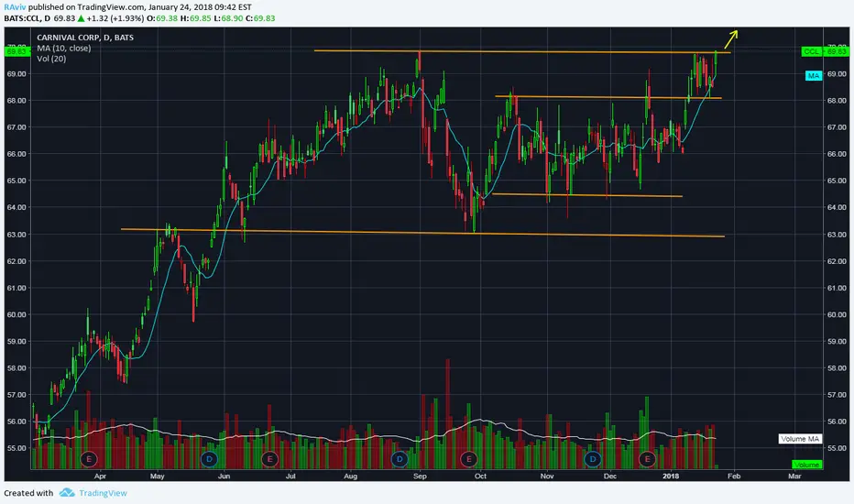This screenshot has height=504, width=854.
Task: Click the green up-triangle change indicator
Action: coord(81,18)
